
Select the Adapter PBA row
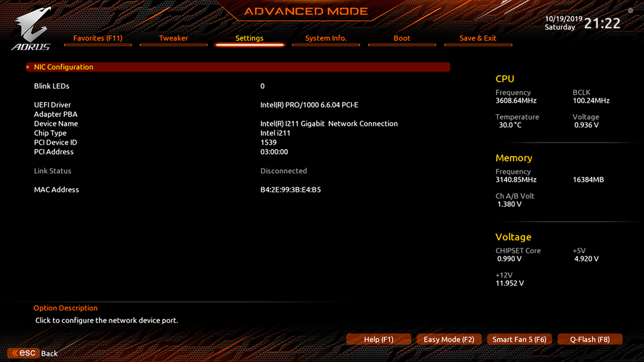click(56, 115)
